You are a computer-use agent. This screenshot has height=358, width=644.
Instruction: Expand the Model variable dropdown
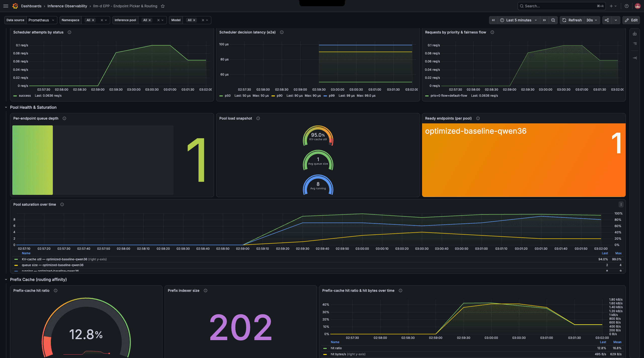point(207,20)
